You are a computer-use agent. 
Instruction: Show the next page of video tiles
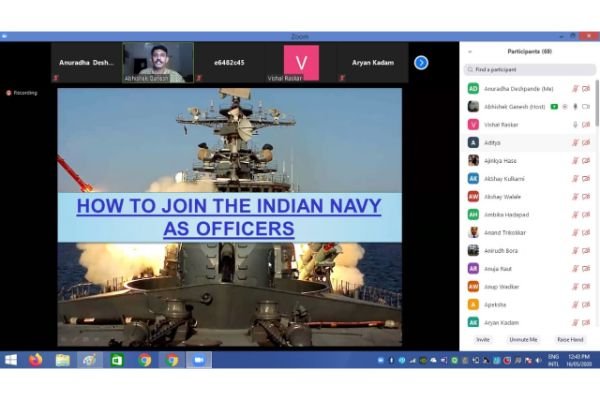(421, 63)
